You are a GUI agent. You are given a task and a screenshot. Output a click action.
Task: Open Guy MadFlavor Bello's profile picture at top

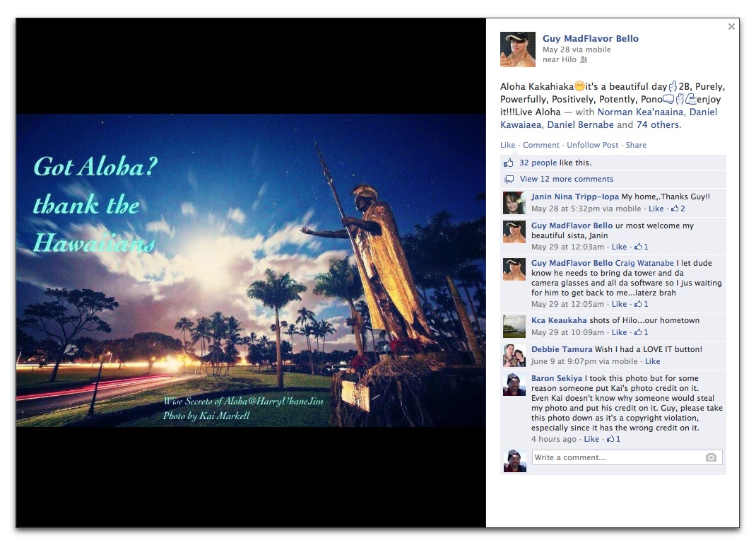point(517,49)
